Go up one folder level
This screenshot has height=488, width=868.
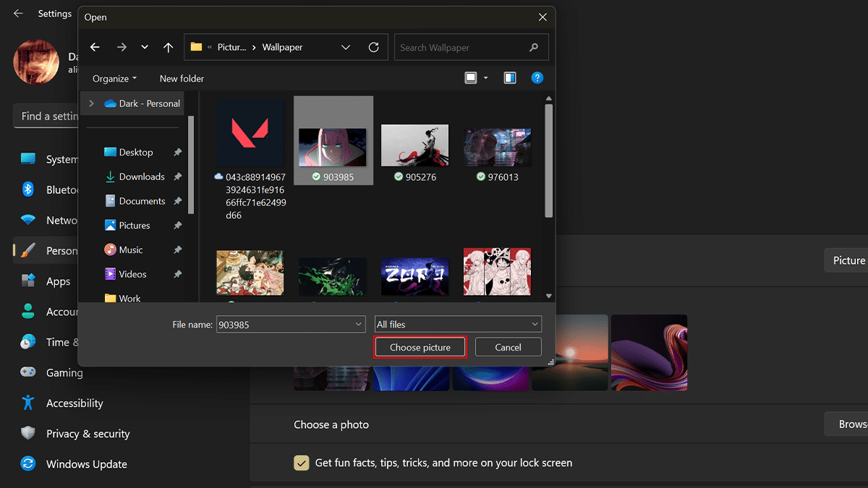point(168,48)
